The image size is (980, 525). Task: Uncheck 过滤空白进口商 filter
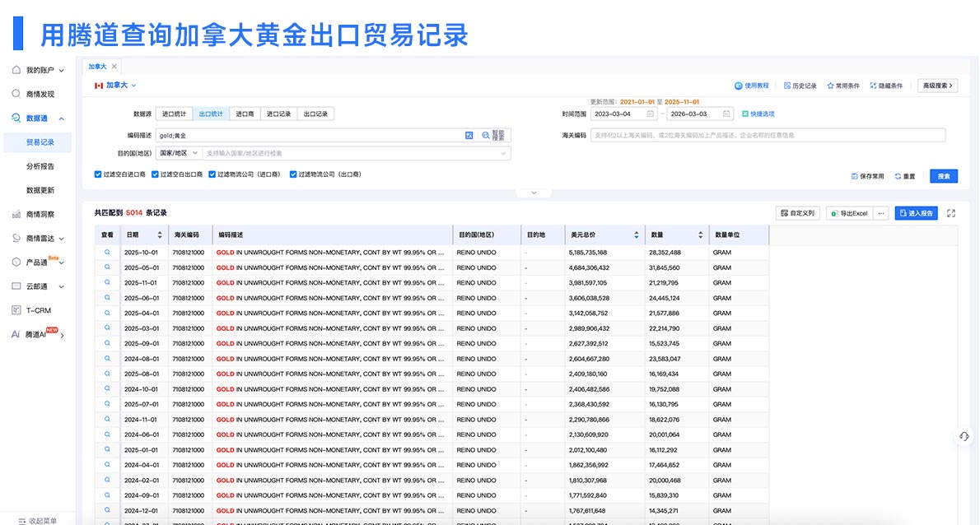[x=96, y=174]
